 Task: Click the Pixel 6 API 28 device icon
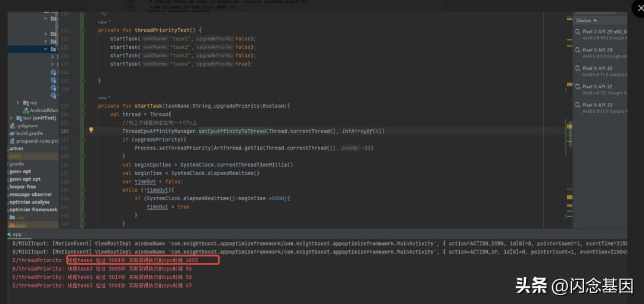click(x=578, y=50)
